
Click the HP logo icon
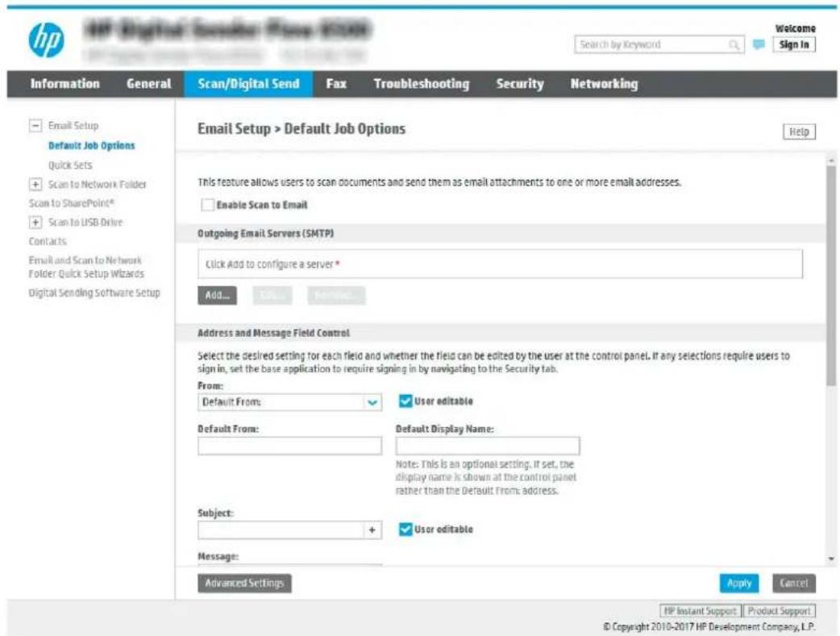(46, 40)
